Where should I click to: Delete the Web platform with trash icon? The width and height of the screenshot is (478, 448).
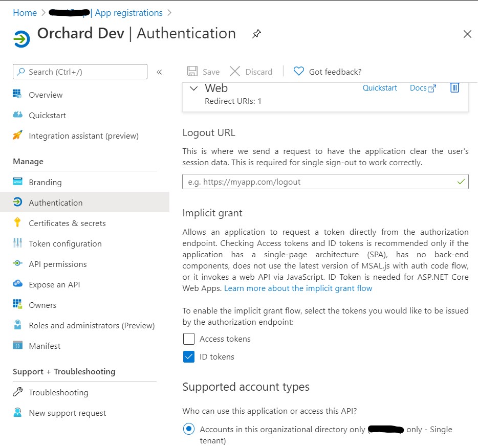coord(454,88)
